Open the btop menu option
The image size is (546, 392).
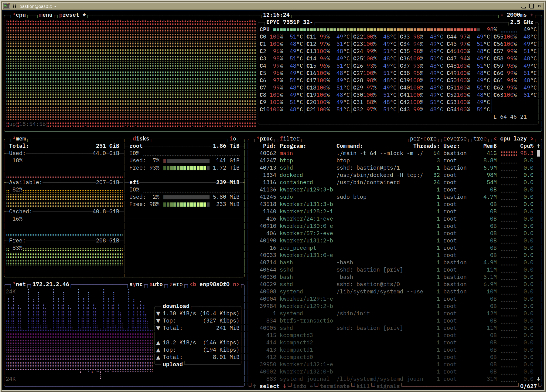click(x=46, y=15)
